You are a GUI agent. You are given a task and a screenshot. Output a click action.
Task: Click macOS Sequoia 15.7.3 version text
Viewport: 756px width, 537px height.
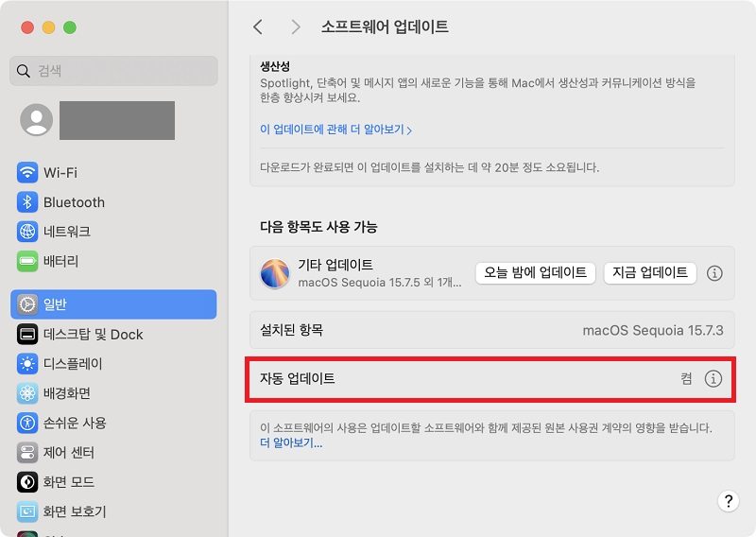pos(653,331)
